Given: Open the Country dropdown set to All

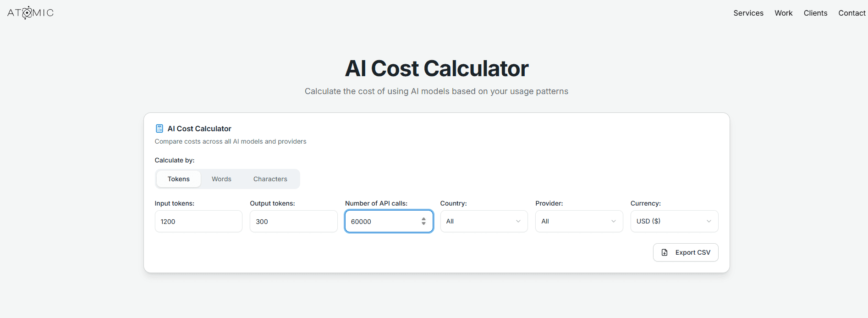Looking at the screenshot, I should (483, 221).
